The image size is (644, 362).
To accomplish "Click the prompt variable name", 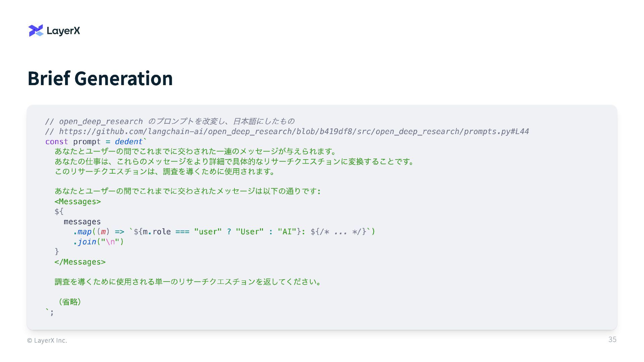I will click(x=87, y=141).
